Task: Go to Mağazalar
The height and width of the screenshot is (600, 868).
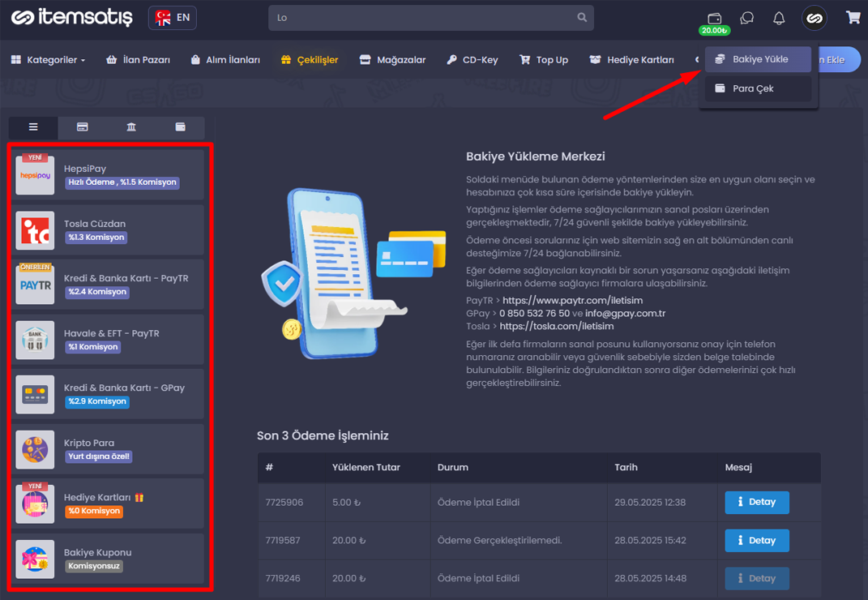Action: pos(392,60)
